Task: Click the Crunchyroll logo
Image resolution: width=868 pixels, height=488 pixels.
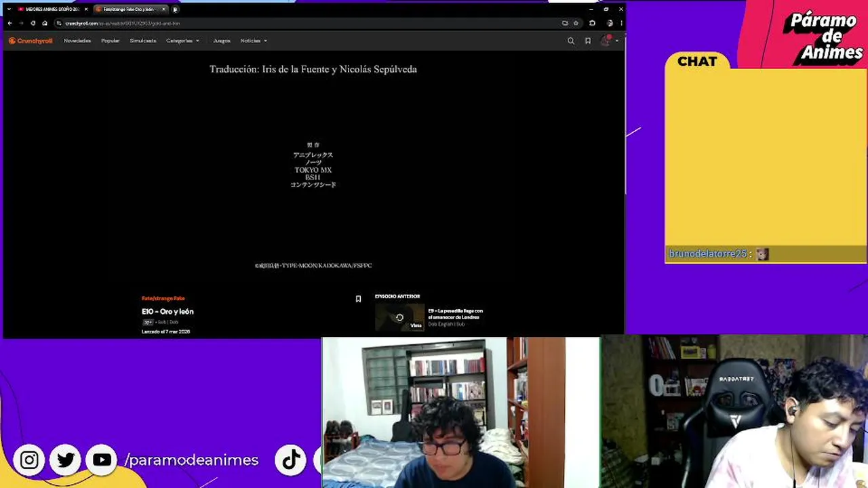Action: point(31,41)
